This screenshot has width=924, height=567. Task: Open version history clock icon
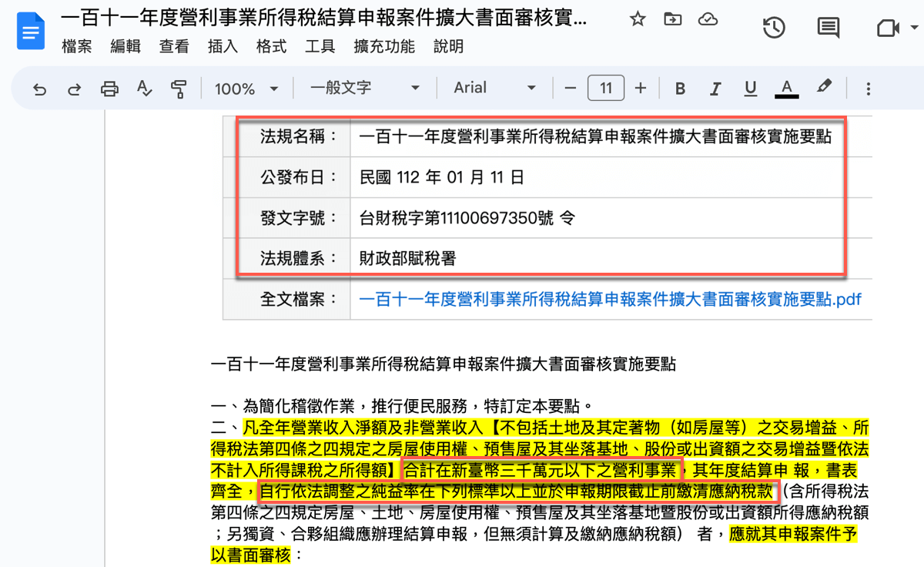coord(774,29)
